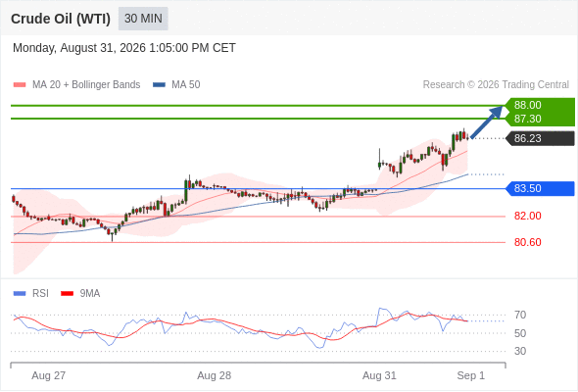Click the pink MA 20 legend swatch

[x=20, y=85]
